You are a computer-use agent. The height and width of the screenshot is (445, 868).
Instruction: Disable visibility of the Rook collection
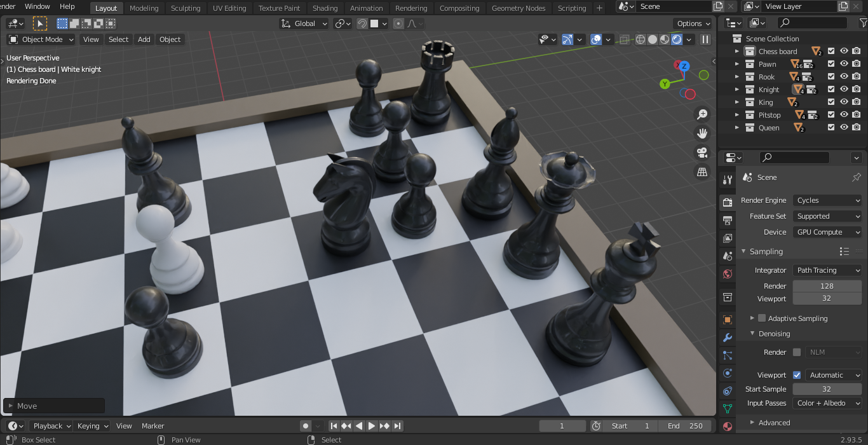click(844, 76)
